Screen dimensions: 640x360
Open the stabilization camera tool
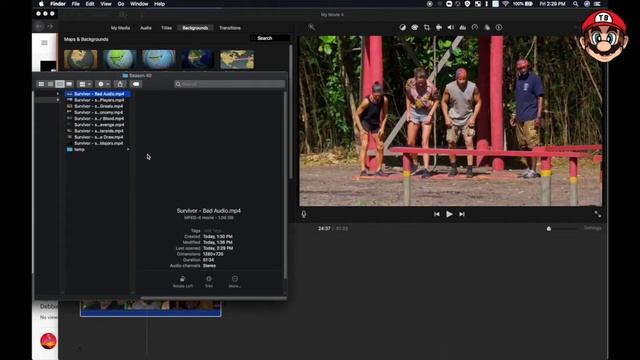coord(439,27)
